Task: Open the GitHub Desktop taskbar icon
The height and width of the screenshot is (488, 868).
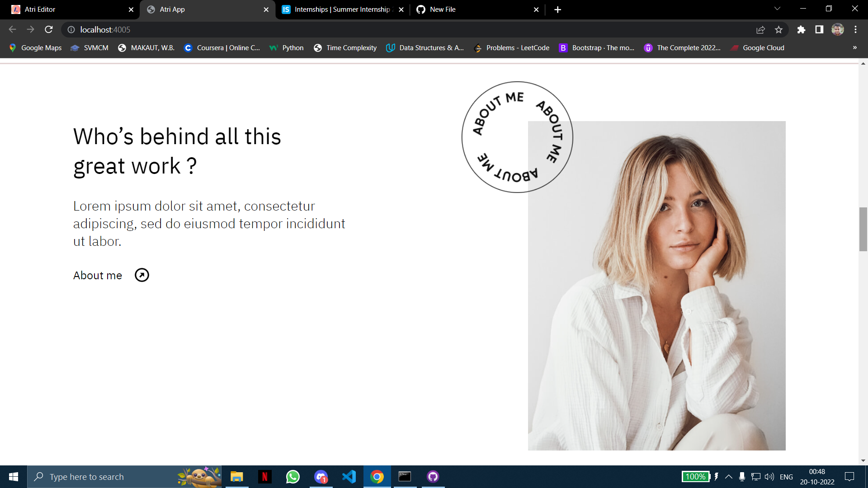Action: coord(433,477)
